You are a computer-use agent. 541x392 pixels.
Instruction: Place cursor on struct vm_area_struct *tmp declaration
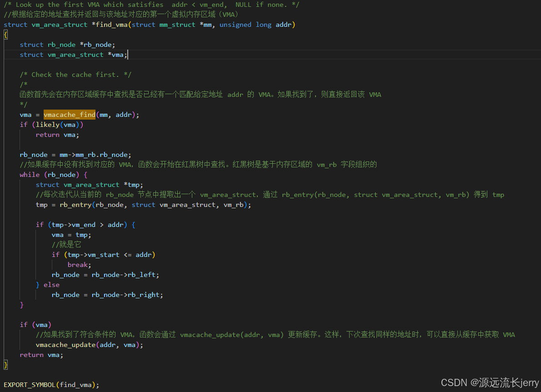[x=91, y=184]
